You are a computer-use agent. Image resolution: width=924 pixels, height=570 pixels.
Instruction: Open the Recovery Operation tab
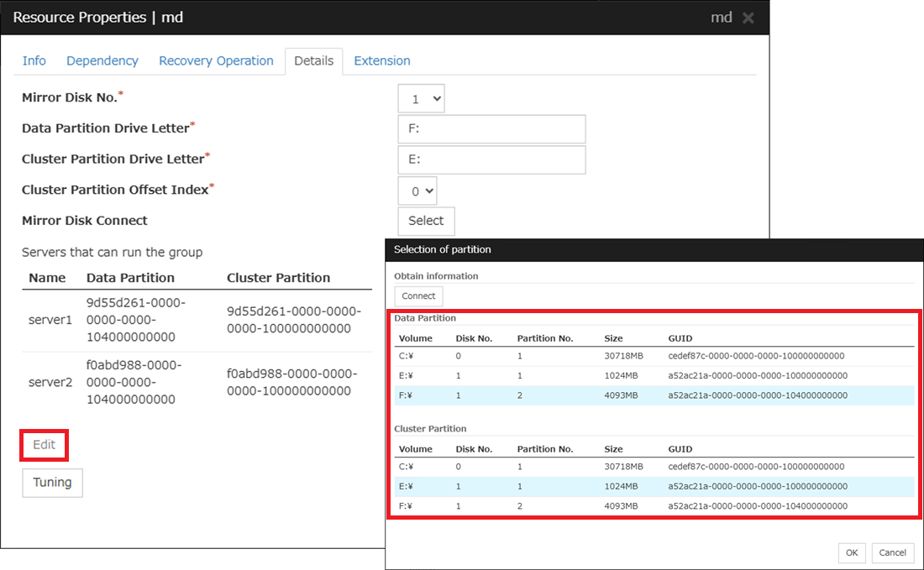point(216,60)
